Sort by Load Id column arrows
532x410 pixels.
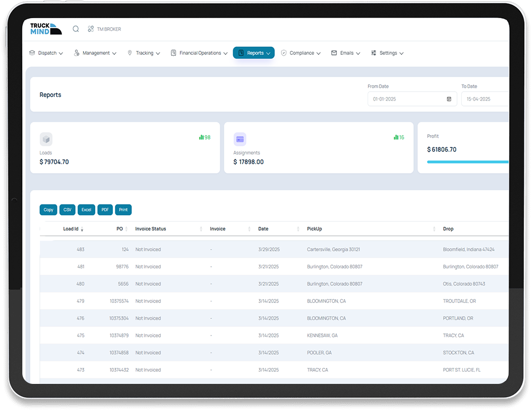tap(82, 229)
